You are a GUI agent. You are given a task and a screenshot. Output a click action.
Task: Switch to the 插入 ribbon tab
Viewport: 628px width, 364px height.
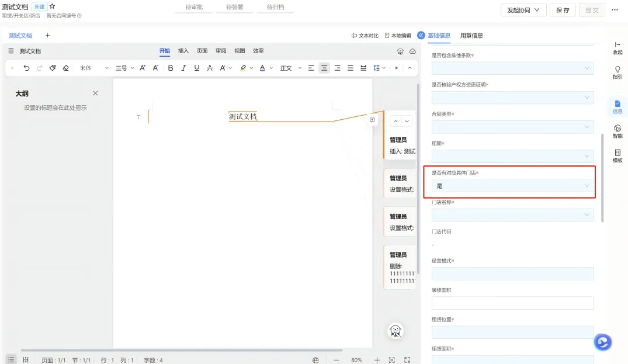click(x=183, y=51)
